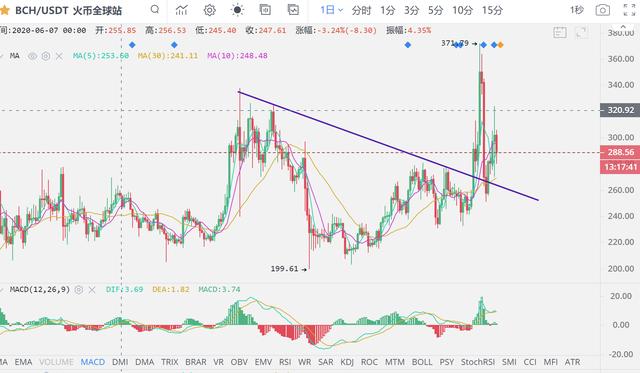Select the TRIX indicator

coord(170,362)
